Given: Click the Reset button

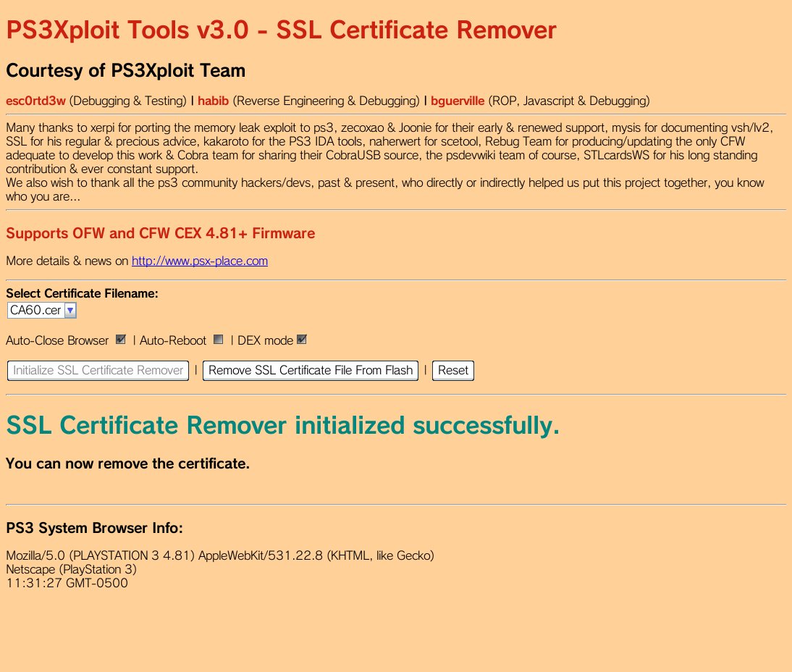Looking at the screenshot, I should click(x=453, y=370).
